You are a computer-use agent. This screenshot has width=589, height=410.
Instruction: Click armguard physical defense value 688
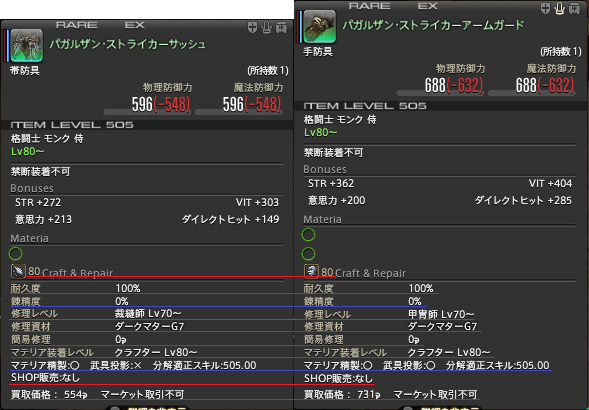435,85
